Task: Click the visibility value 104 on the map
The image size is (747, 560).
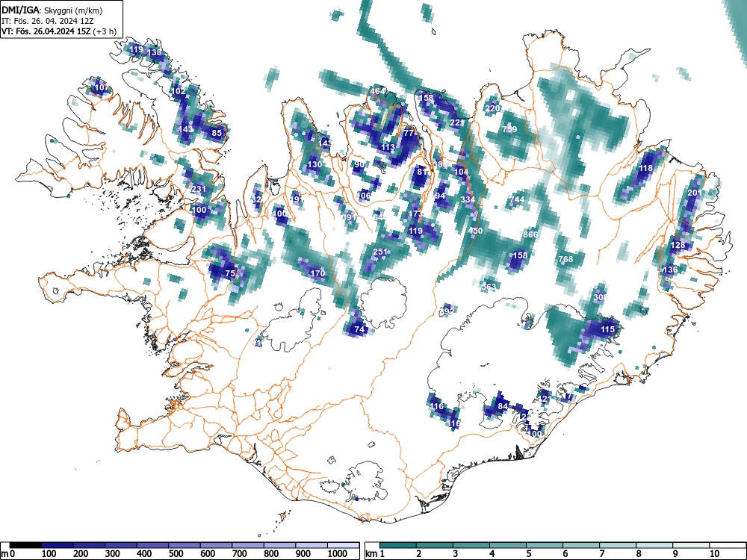Action: point(461,172)
